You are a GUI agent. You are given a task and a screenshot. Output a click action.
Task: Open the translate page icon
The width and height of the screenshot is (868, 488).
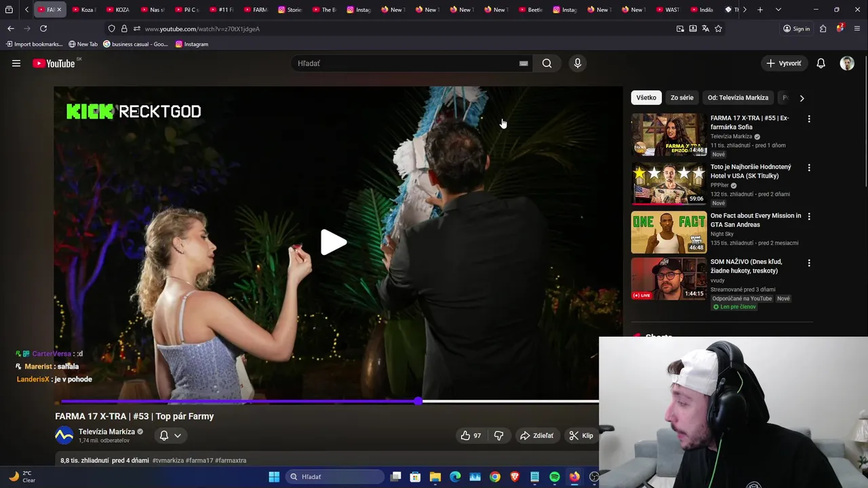coord(705,28)
